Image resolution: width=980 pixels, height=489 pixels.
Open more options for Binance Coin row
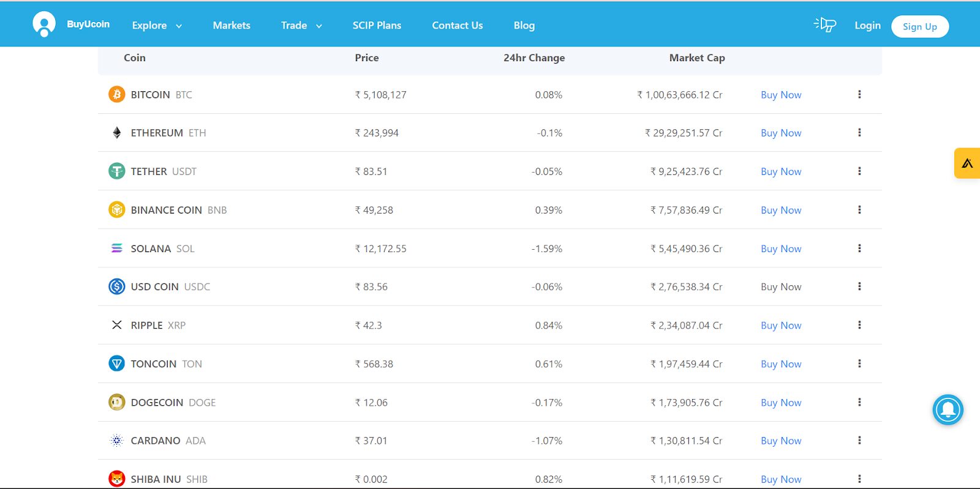coord(859,210)
